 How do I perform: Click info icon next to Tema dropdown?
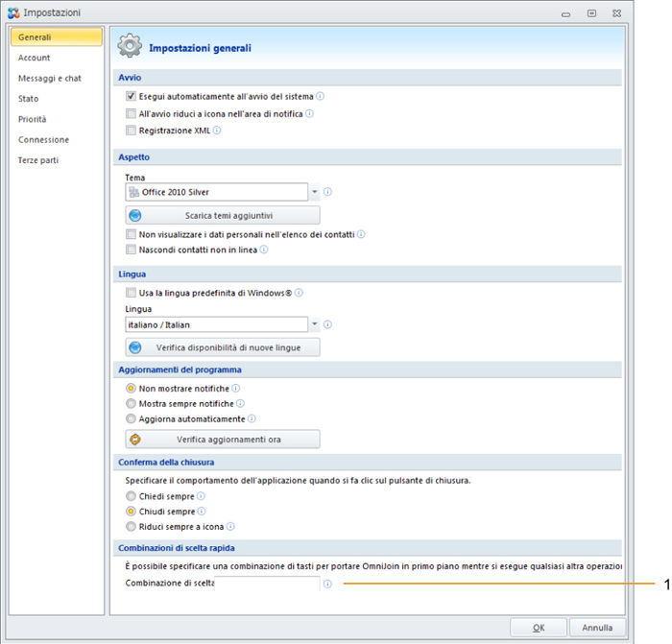[x=327, y=192]
